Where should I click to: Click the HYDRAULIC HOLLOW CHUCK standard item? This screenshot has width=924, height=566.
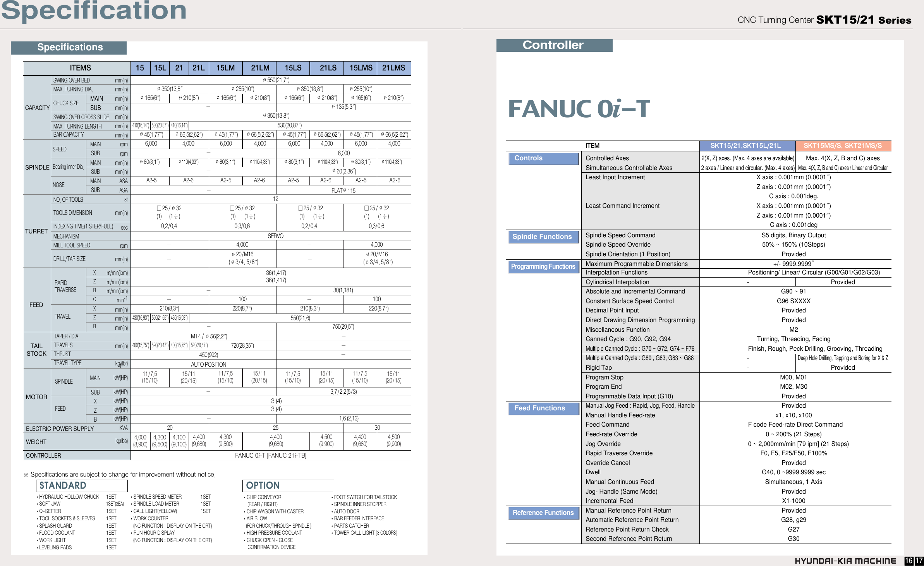69,497
